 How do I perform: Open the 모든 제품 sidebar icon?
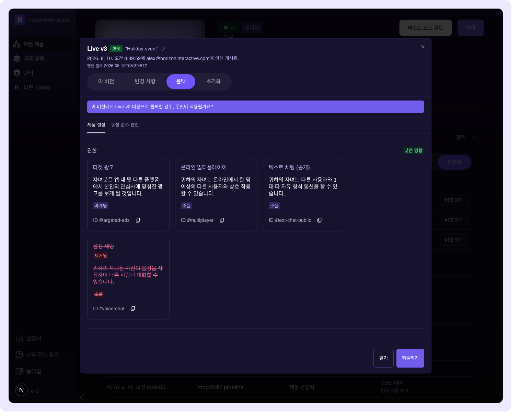tap(16, 44)
